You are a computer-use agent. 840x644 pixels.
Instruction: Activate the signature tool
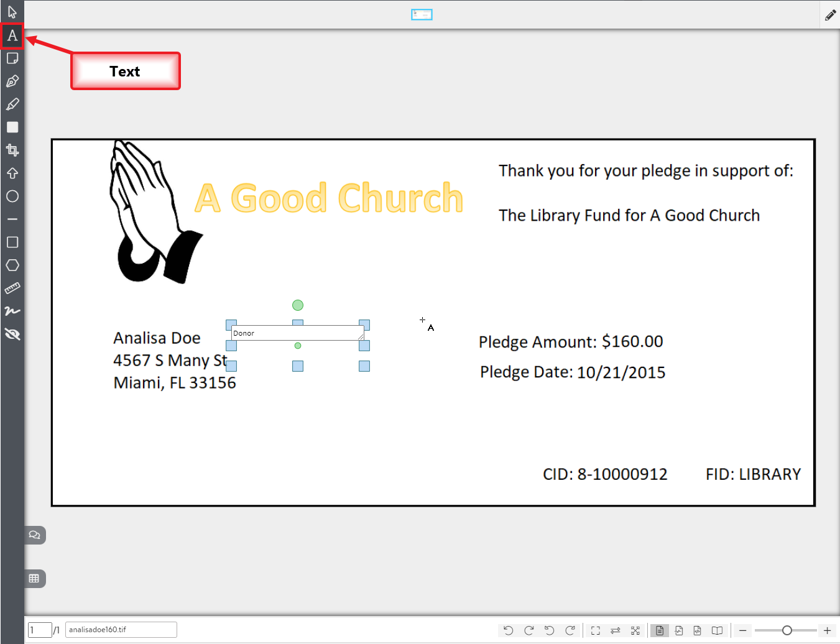[x=12, y=311]
